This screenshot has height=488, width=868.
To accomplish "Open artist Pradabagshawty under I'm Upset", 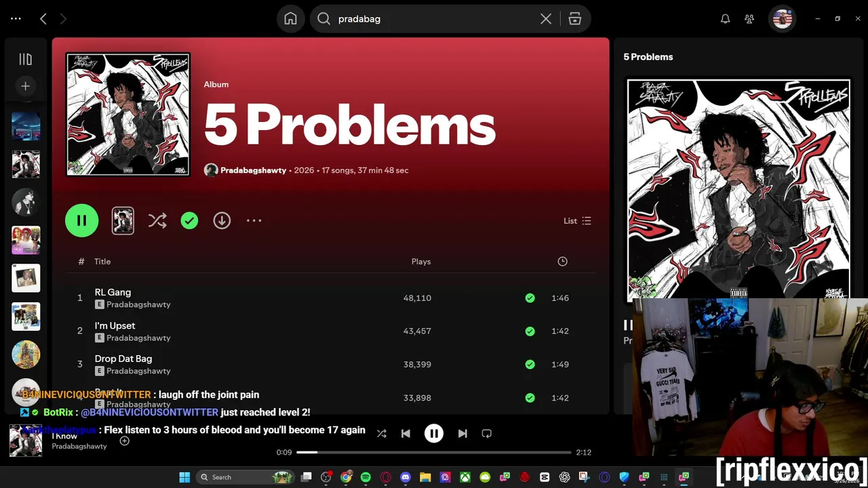I will pos(138,338).
